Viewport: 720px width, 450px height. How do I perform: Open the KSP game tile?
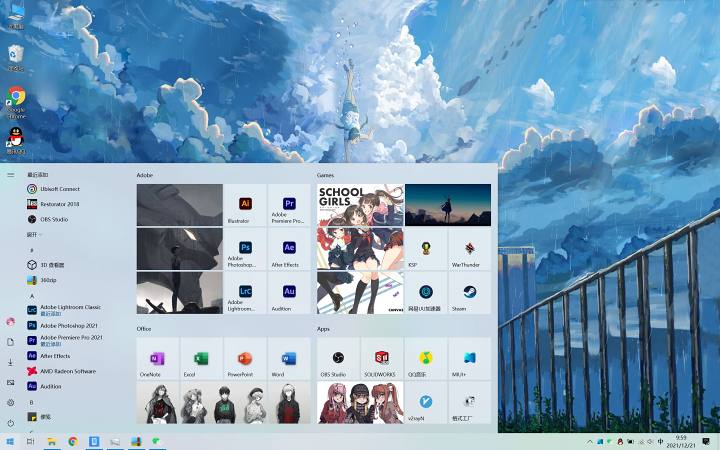click(x=426, y=249)
